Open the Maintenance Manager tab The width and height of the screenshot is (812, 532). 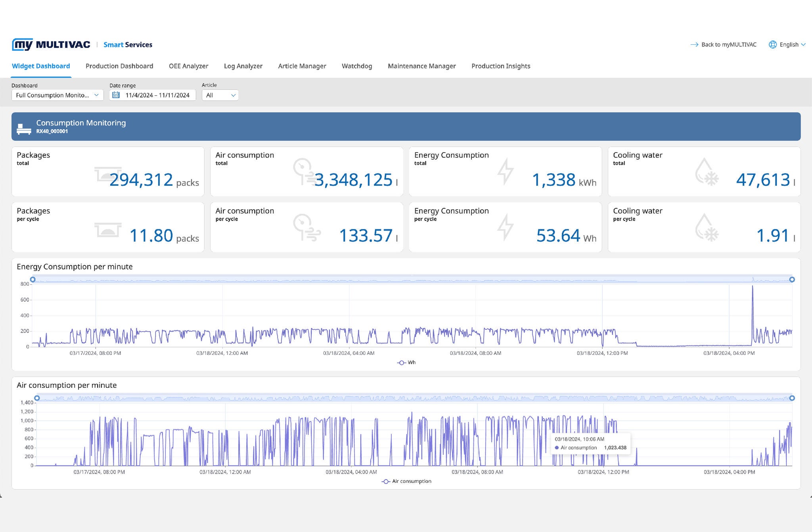tap(421, 66)
